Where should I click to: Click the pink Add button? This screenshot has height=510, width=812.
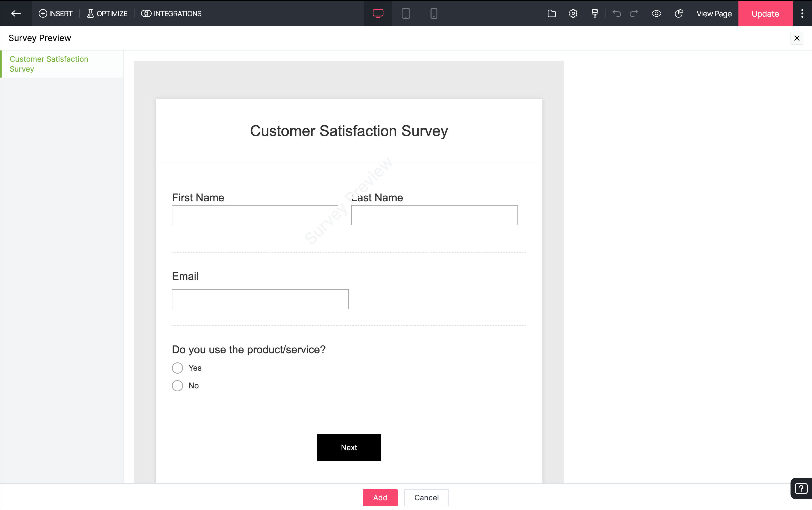click(x=380, y=497)
